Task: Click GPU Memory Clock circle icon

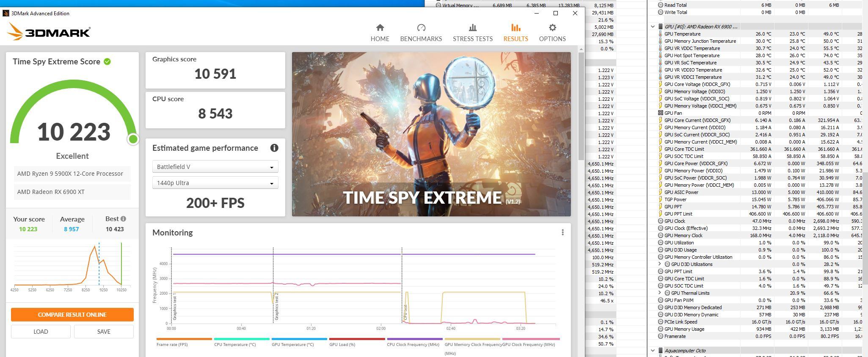Action: pyautogui.click(x=661, y=235)
